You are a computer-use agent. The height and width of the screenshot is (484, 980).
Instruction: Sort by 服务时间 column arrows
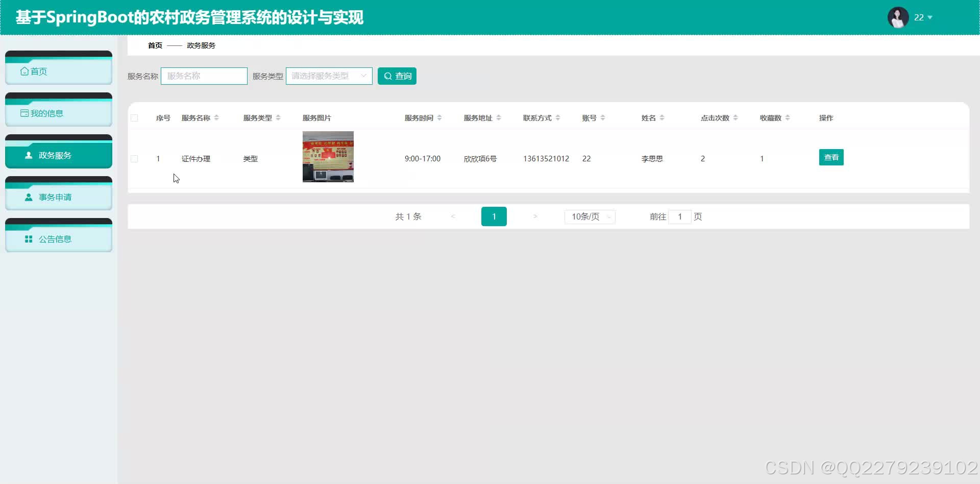439,118
